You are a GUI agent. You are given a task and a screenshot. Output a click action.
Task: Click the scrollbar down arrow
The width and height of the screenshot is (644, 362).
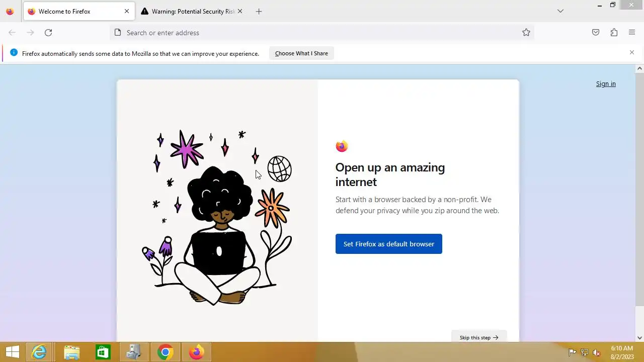[640, 338]
